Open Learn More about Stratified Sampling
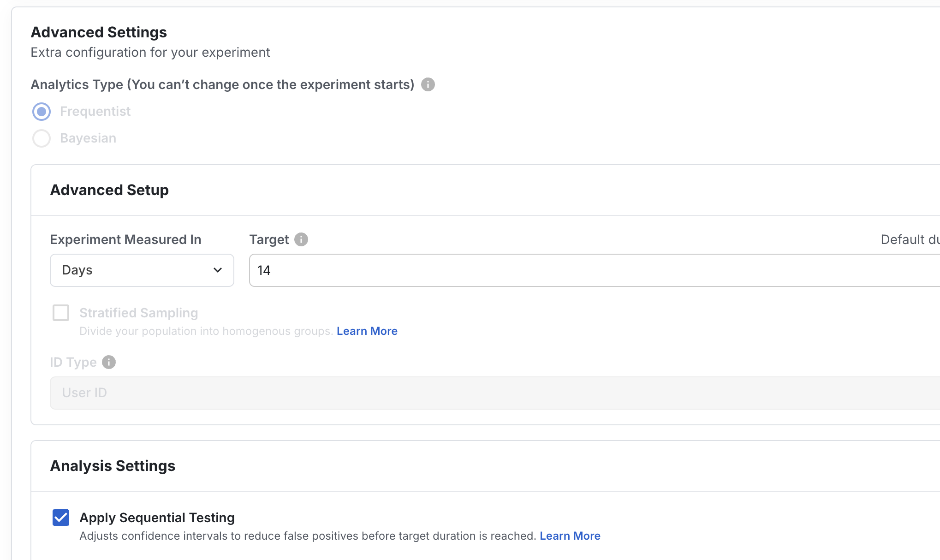This screenshot has height=560, width=940. coord(367,331)
